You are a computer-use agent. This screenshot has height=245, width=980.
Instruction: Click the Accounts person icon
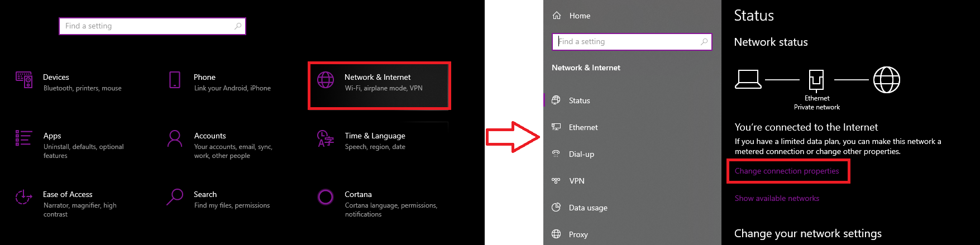point(175,138)
